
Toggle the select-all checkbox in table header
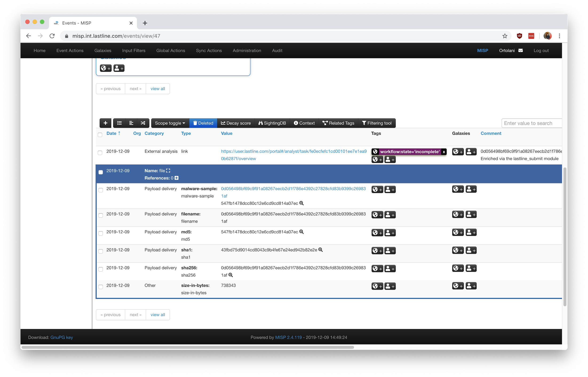tap(100, 135)
